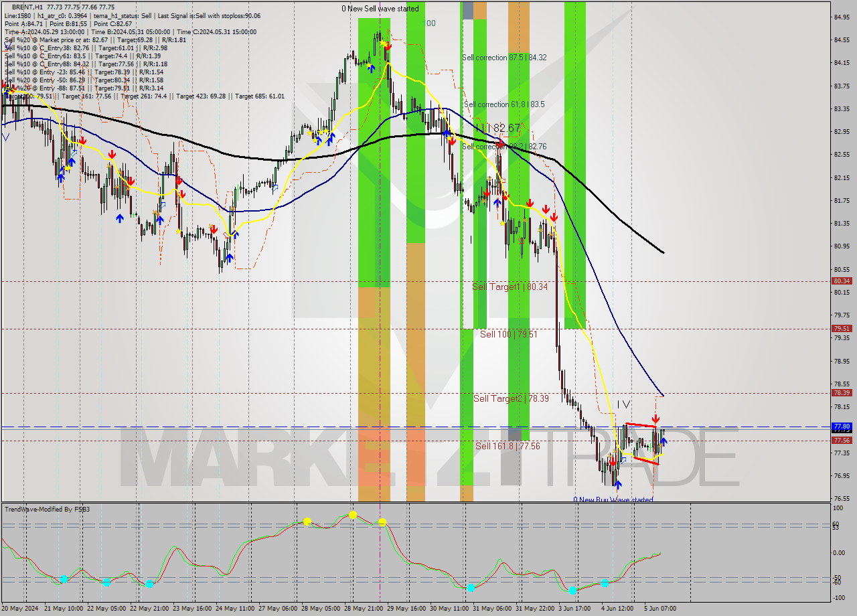857x616 pixels.
Task: Select the red down arrow at the 28 May peak
Action: (387, 47)
